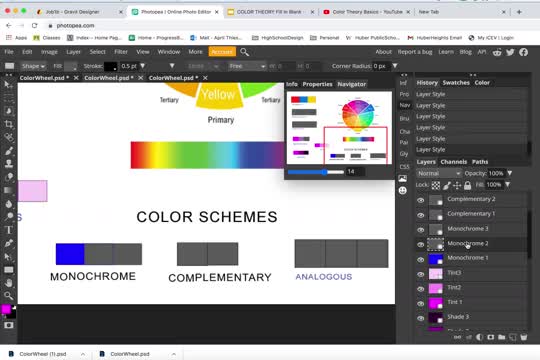Select the Crop tool

(x=9, y=124)
